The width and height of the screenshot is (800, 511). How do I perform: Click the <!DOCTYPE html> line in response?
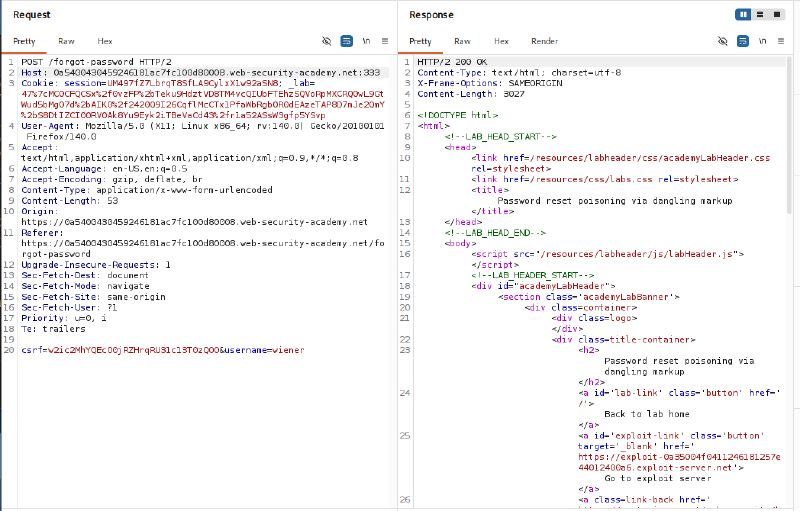458,115
